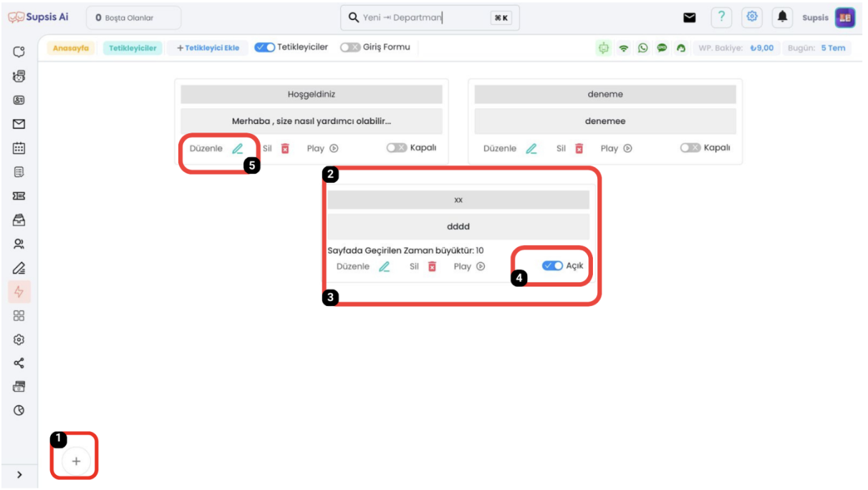This screenshot has height=490, width=868.
Task: Click Düzenle on the Hoşgeldiniz trigger
Action: (x=216, y=148)
